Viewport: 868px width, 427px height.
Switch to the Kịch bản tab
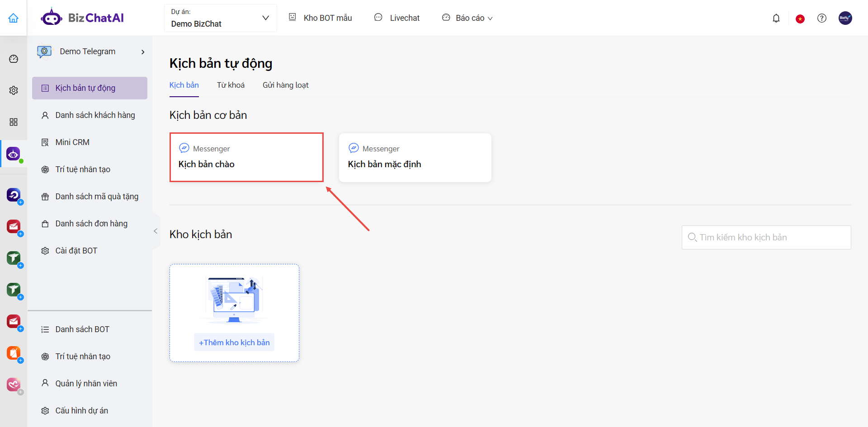pyautogui.click(x=184, y=85)
